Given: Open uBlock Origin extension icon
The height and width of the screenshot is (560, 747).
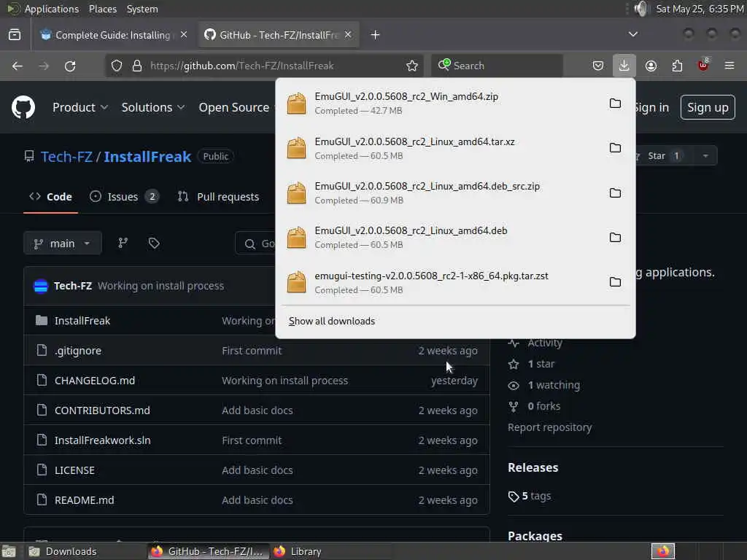Looking at the screenshot, I should coord(703,66).
